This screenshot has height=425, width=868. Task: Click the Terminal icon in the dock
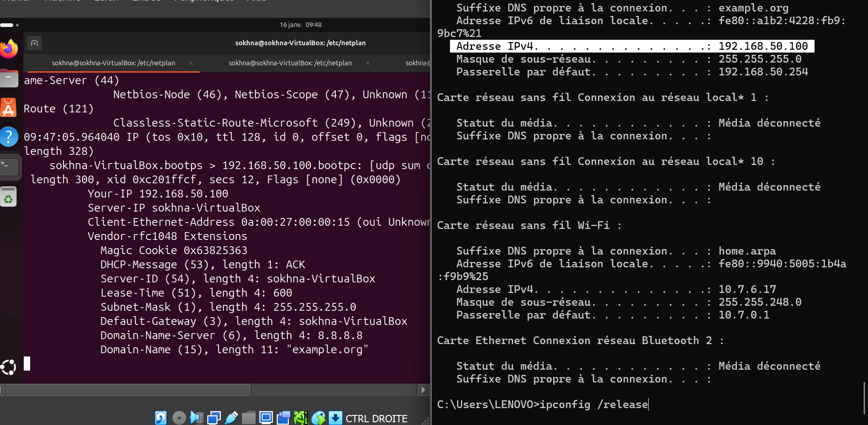coord(8,166)
